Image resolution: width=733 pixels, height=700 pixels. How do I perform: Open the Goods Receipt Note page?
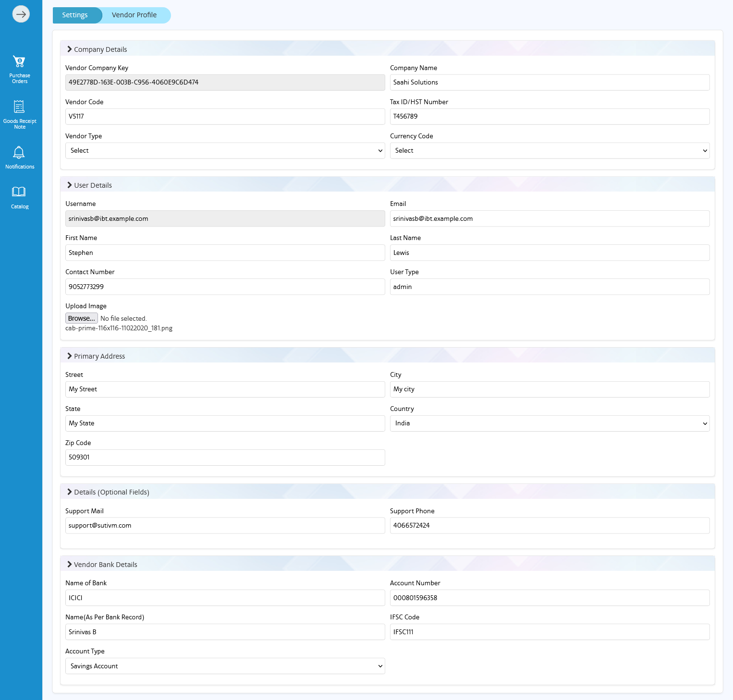(x=19, y=113)
